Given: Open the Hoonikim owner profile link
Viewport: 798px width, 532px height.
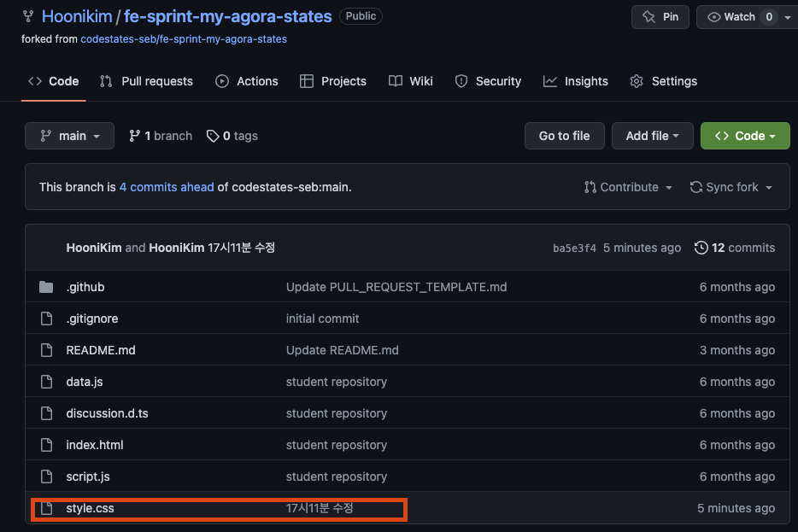Looking at the screenshot, I should [x=77, y=16].
